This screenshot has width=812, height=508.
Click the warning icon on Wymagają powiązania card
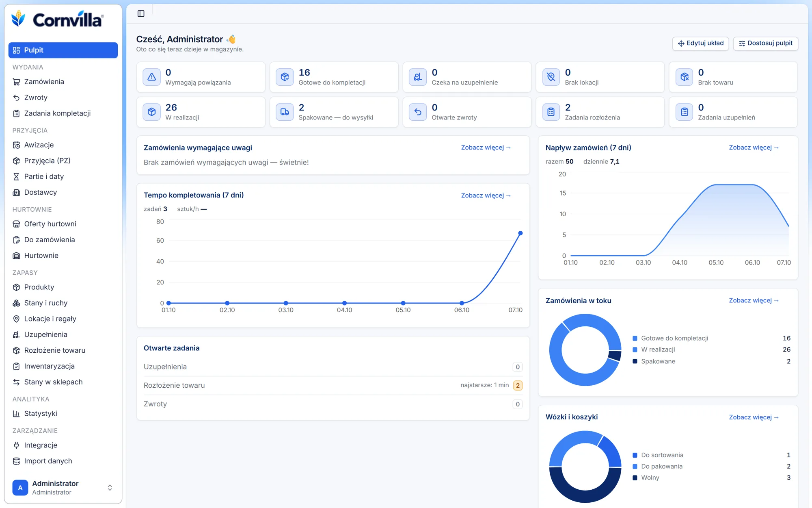coord(151,77)
